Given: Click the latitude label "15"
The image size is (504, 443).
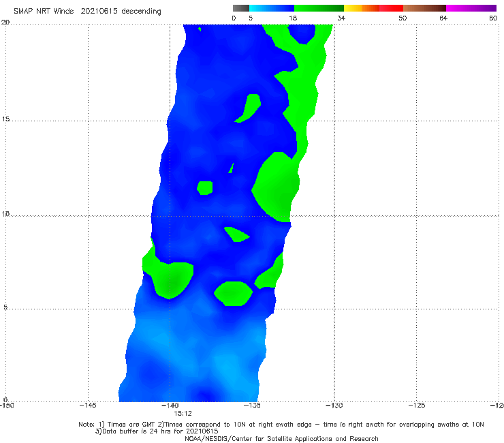Looking at the screenshot, I should [x=5, y=119].
